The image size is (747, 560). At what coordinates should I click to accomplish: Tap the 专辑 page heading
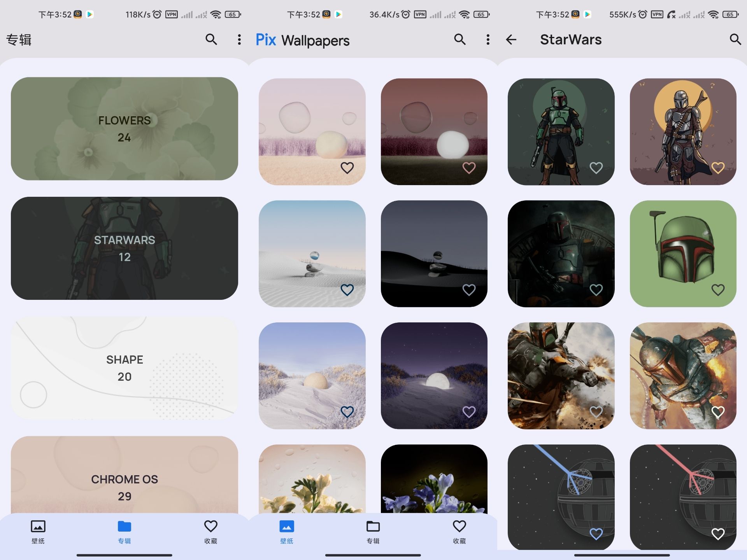point(19,40)
